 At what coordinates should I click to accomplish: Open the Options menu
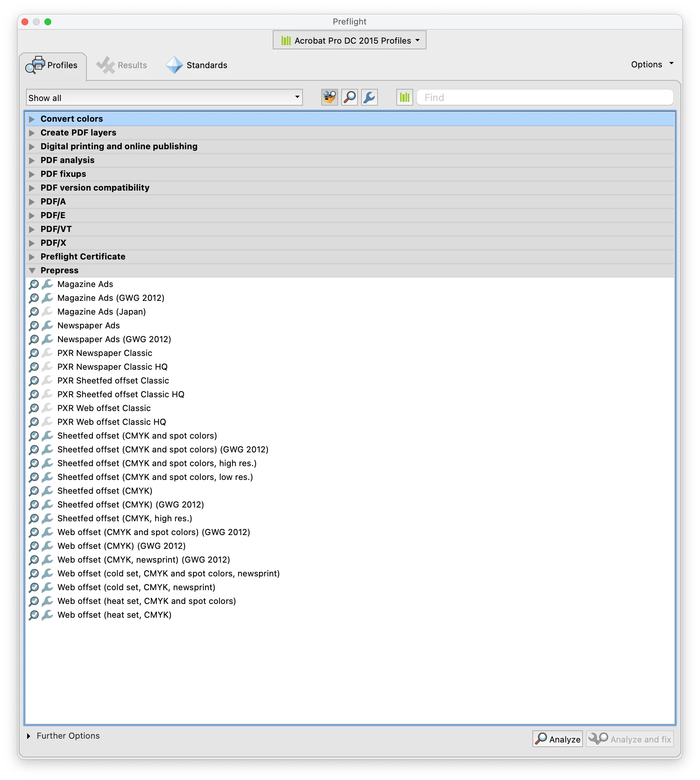(x=652, y=64)
